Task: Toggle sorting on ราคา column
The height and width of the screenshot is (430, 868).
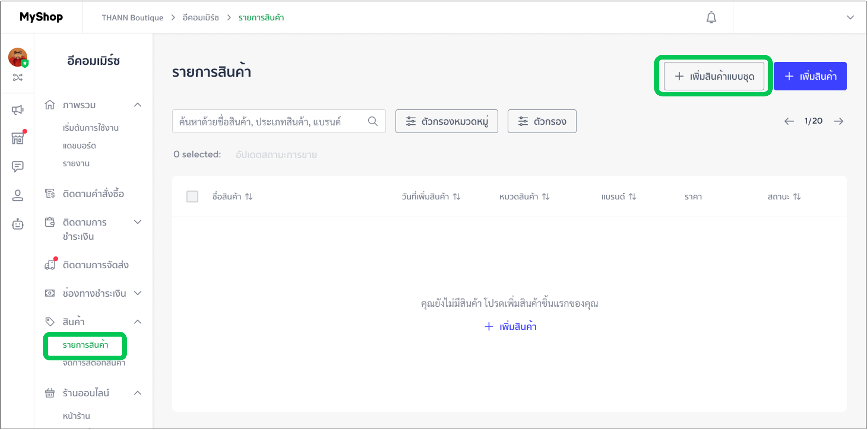Action: coord(692,196)
